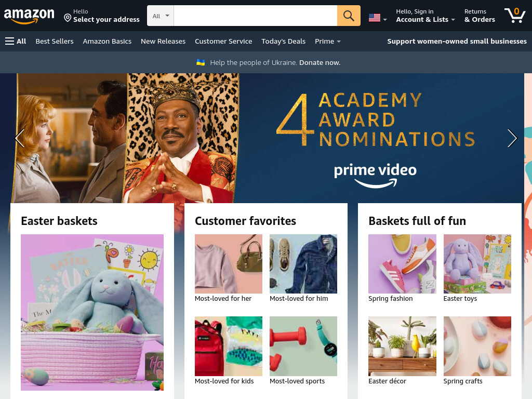The width and height of the screenshot is (532, 399).
Task: Open the US flag language dropdown
Action: pyautogui.click(x=378, y=18)
